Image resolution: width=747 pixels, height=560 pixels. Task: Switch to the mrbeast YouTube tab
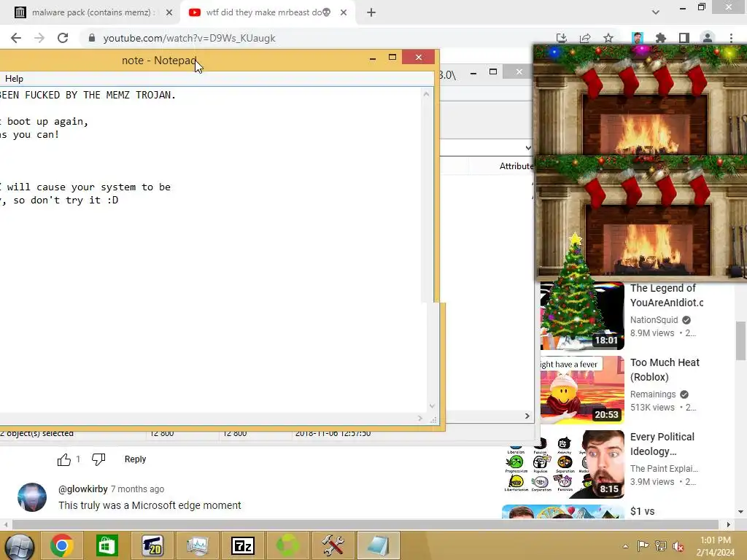pos(267,12)
